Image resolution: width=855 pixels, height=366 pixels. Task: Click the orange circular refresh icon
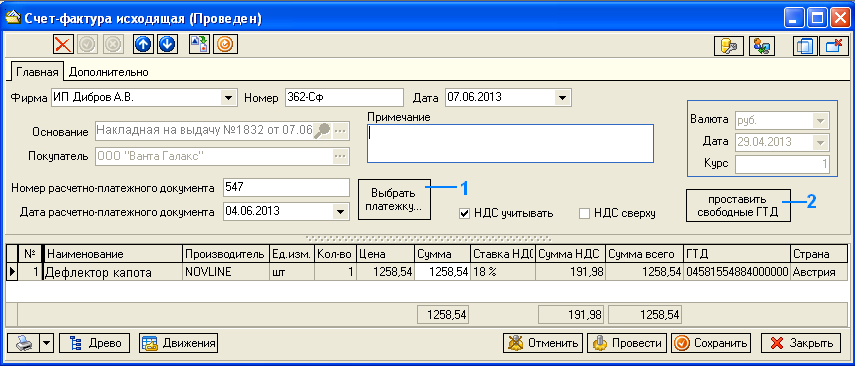(x=225, y=44)
